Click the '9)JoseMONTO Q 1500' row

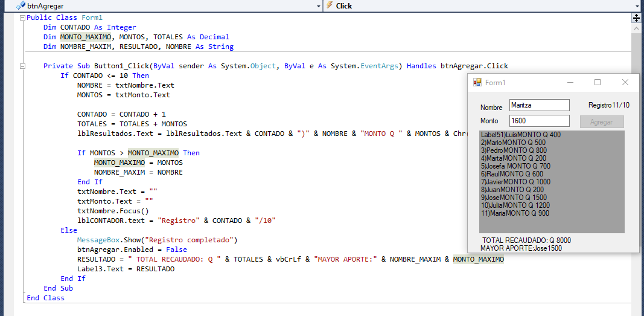[514, 197]
